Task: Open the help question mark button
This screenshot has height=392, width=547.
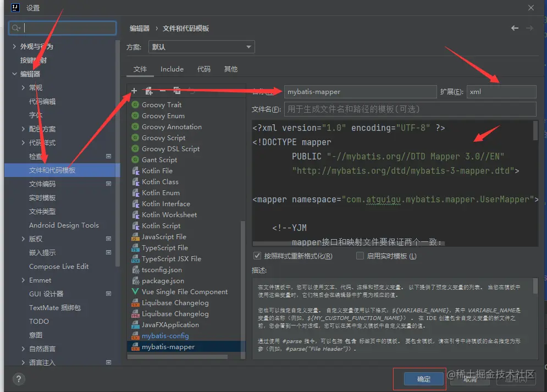Action: [x=19, y=379]
